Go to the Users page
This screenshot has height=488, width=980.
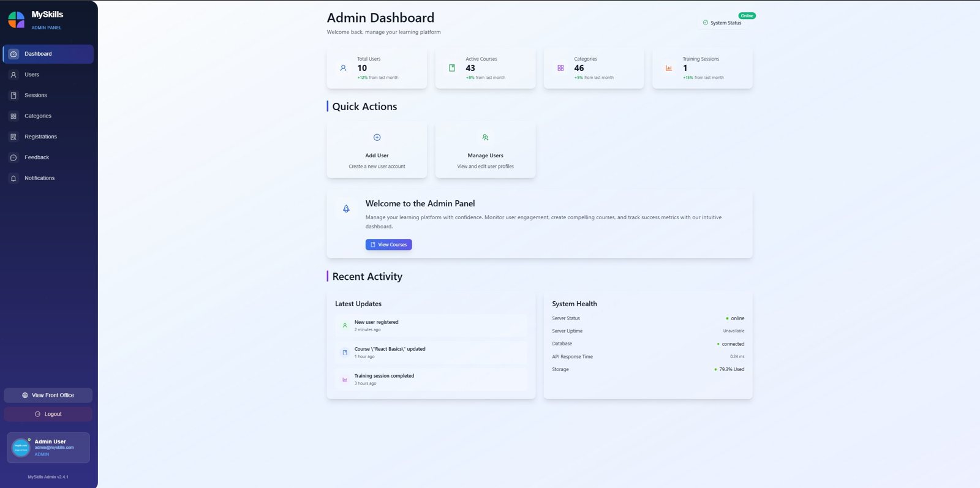(x=48, y=75)
